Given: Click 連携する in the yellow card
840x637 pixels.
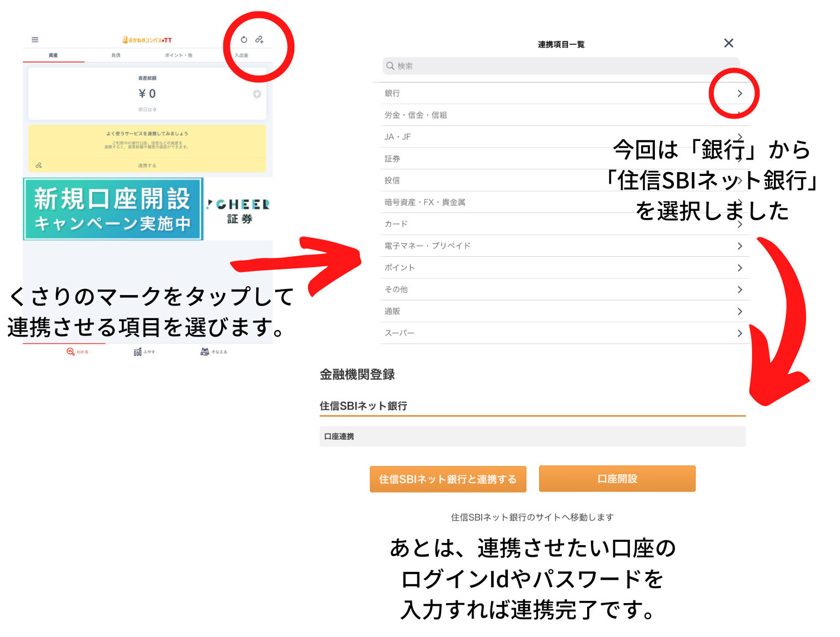Looking at the screenshot, I should pyautogui.click(x=147, y=166).
